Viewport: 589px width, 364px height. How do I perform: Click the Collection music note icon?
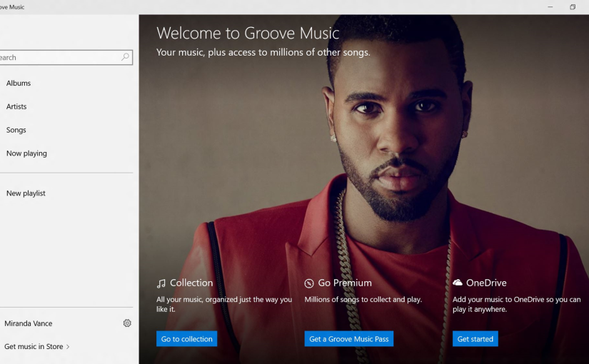(161, 283)
